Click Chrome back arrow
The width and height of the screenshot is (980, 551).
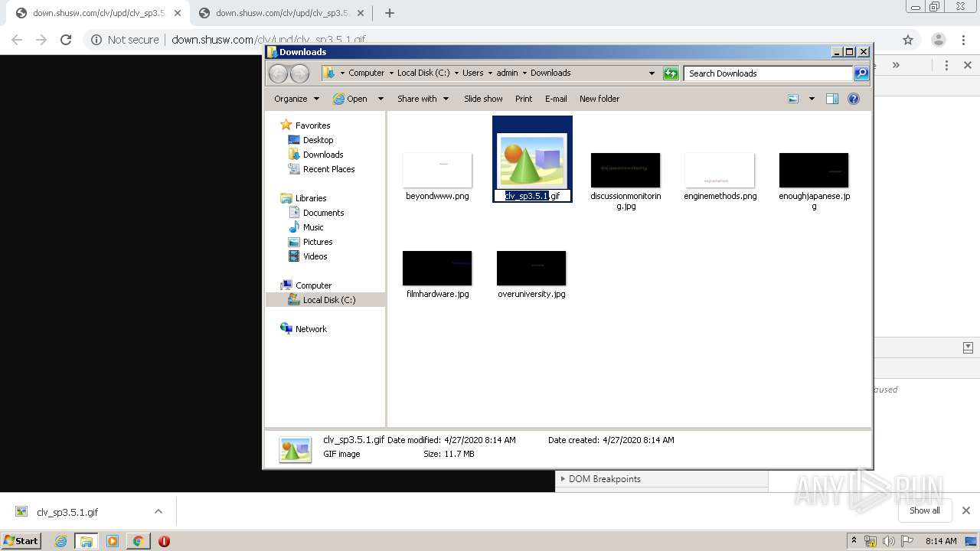tap(17, 40)
